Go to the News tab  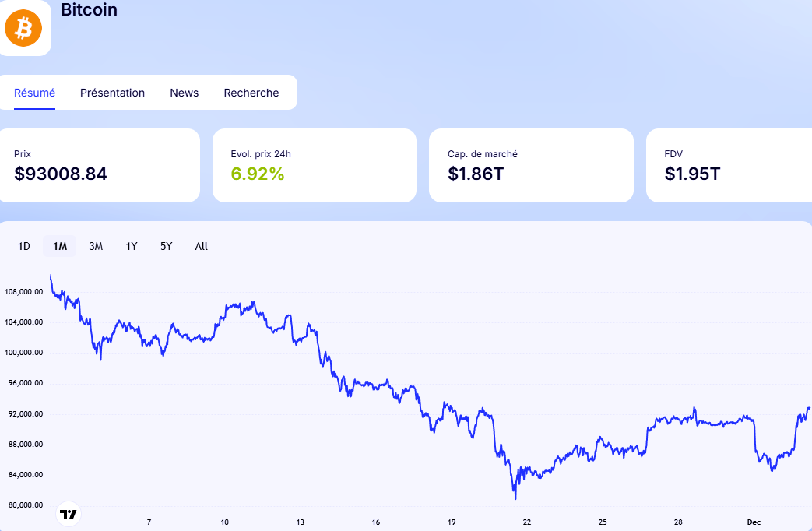coord(184,93)
